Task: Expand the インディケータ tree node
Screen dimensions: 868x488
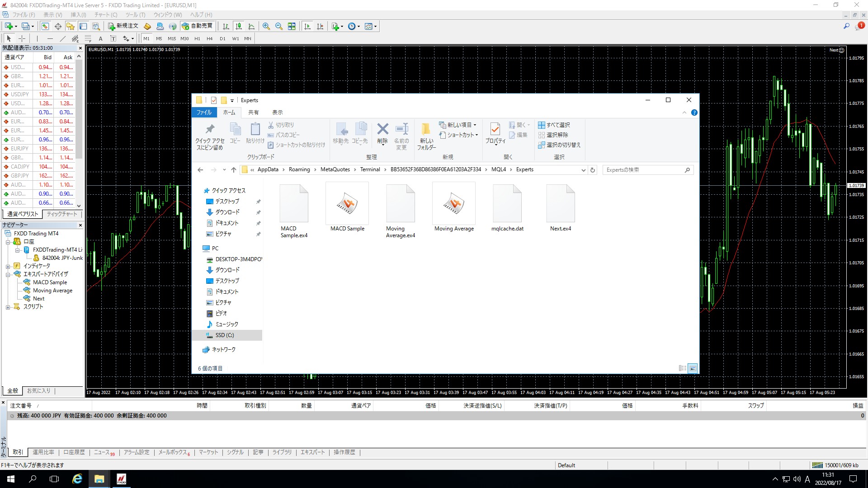Action: click(8, 266)
